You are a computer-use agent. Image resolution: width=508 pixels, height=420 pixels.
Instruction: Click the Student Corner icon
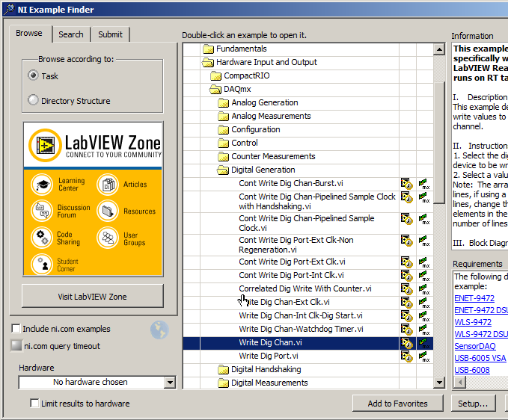click(x=42, y=264)
